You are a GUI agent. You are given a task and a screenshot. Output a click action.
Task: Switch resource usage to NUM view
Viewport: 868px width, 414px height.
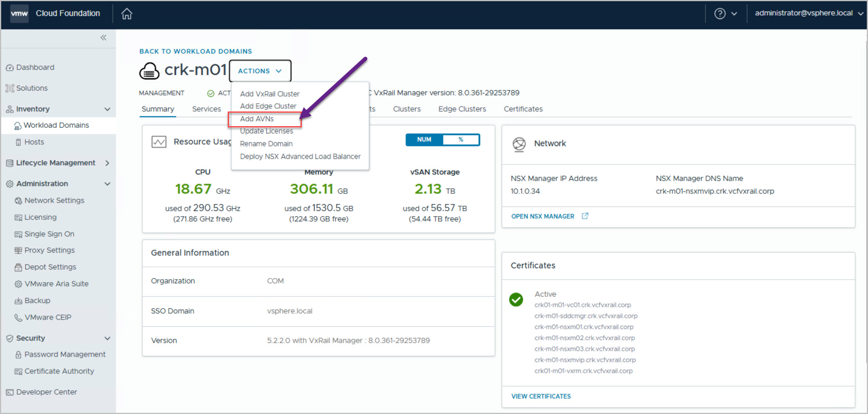(x=424, y=140)
